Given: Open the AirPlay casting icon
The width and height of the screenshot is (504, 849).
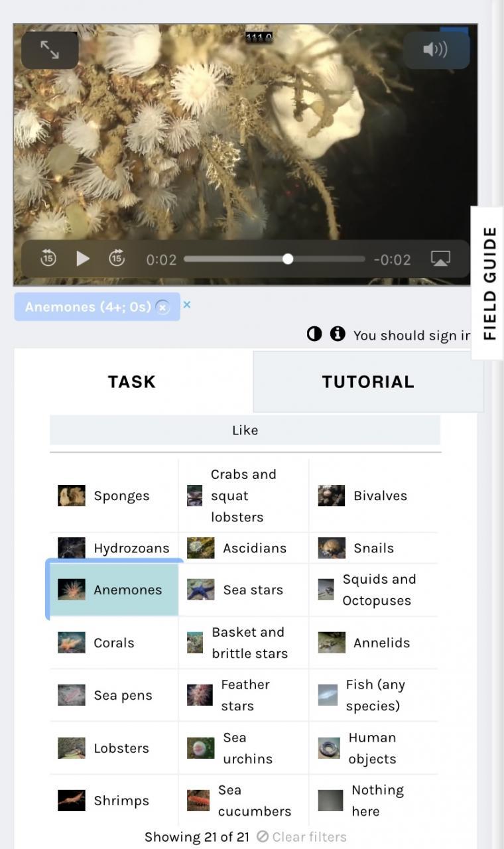Looking at the screenshot, I should pyautogui.click(x=440, y=259).
